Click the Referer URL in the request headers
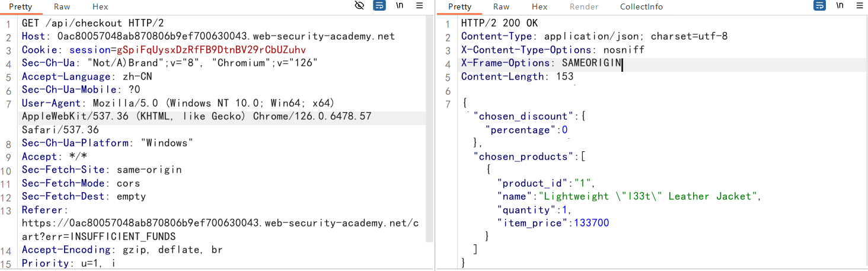Image resolution: width=868 pixels, height=271 pixels. pos(219,224)
